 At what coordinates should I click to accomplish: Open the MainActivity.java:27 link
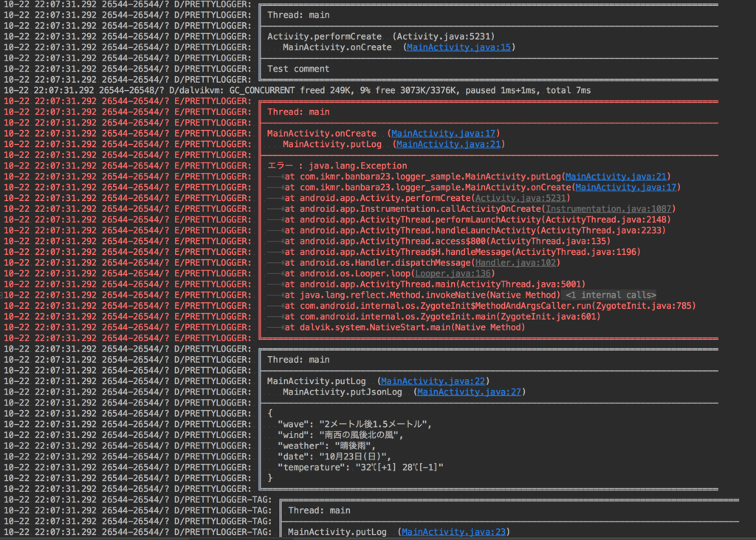coord(469,392)
